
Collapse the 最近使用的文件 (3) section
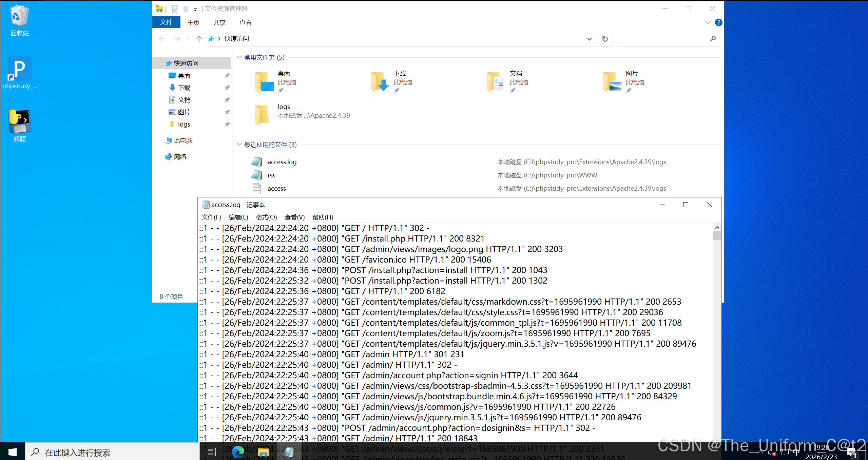point(239,145)
